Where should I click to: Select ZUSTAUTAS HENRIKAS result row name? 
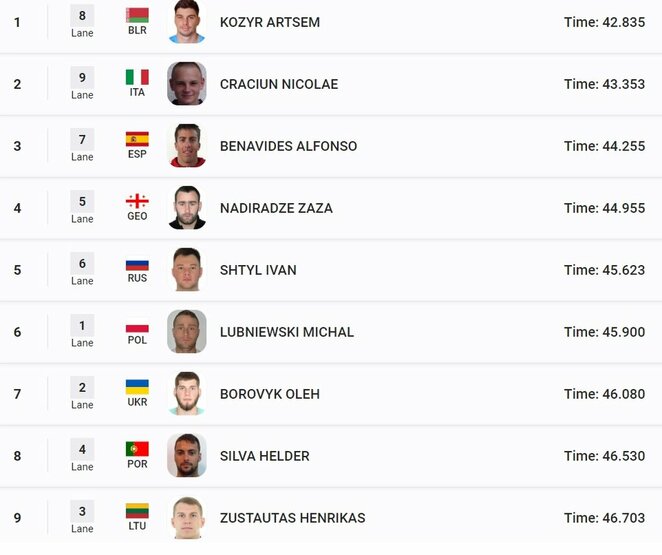(x=293, y=518)
